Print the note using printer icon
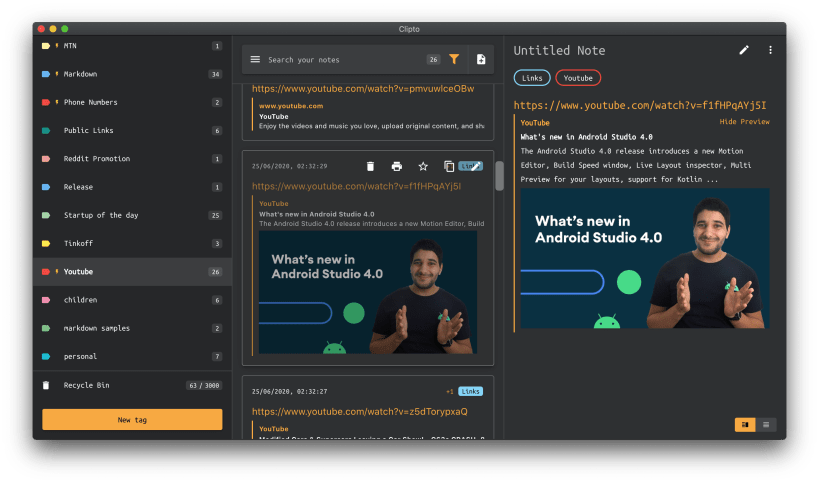 [396, 166]
